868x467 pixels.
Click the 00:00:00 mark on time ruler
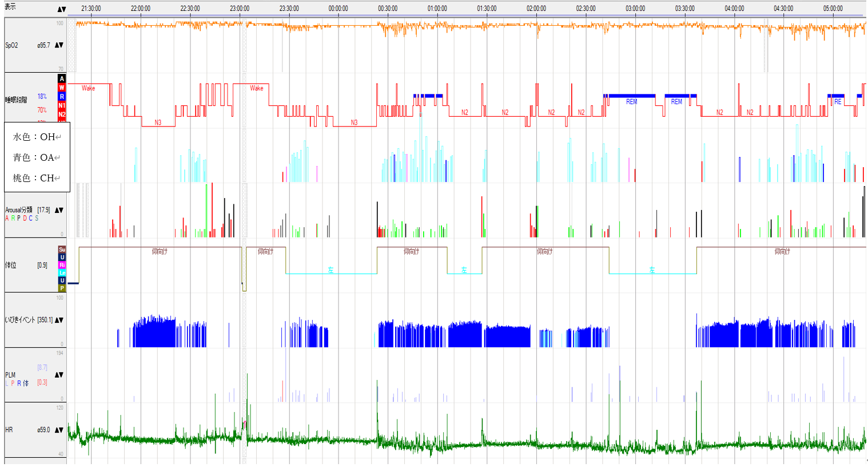click(x=339, y=9)
